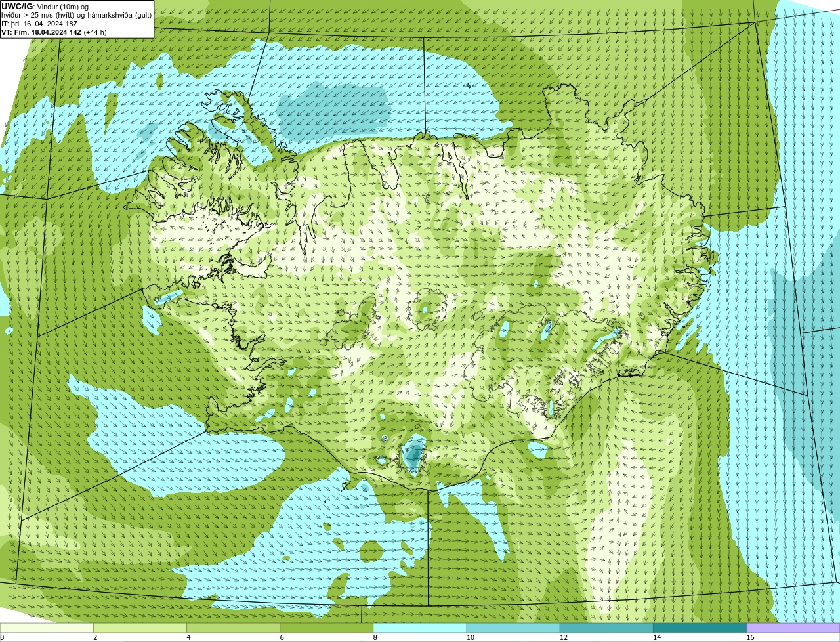
Task: Click the 12–14 m/s teal legend swatch
Action: 606,628
